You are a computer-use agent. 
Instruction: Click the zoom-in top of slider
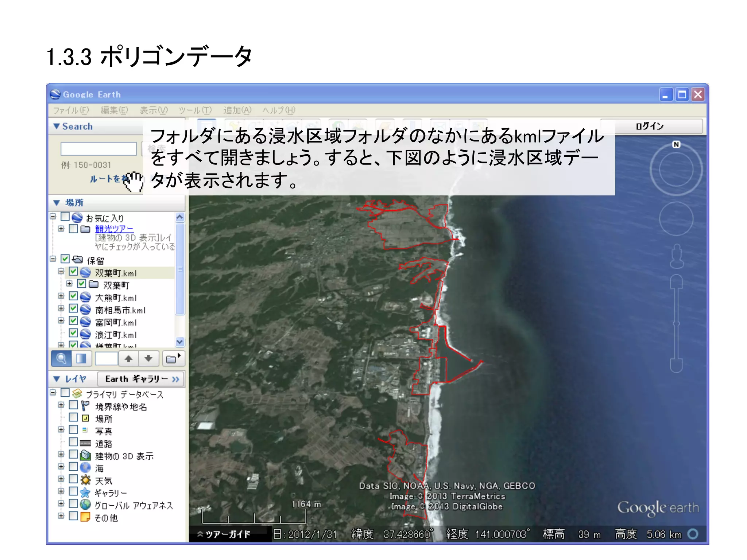(676, 281)
